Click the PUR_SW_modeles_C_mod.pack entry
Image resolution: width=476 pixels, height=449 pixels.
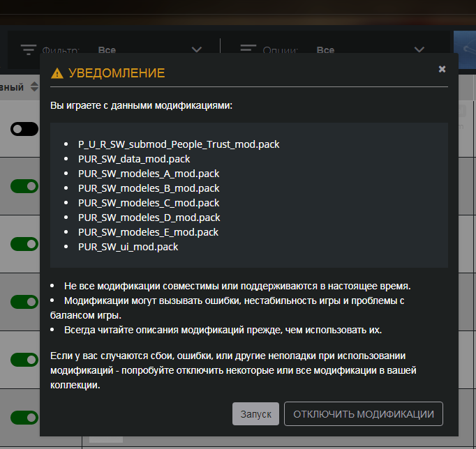(x=149, y=203)
